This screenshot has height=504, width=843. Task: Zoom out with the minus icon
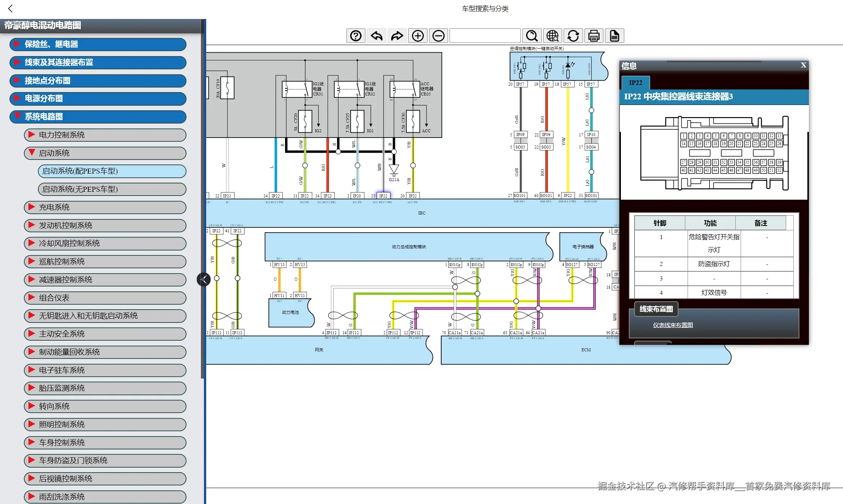[439, 36]
